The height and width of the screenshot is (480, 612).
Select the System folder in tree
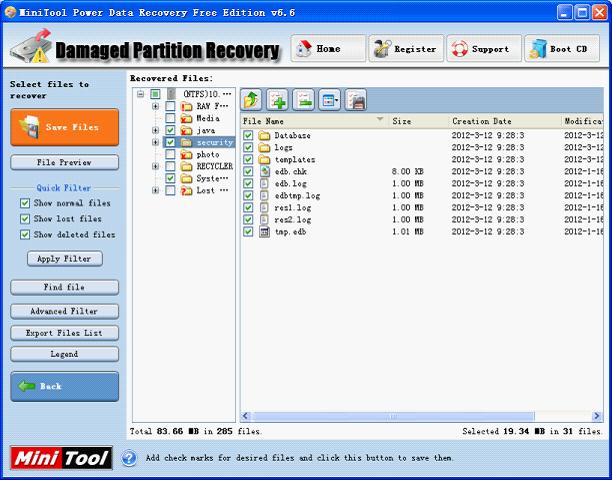click(x=212, y=179)
